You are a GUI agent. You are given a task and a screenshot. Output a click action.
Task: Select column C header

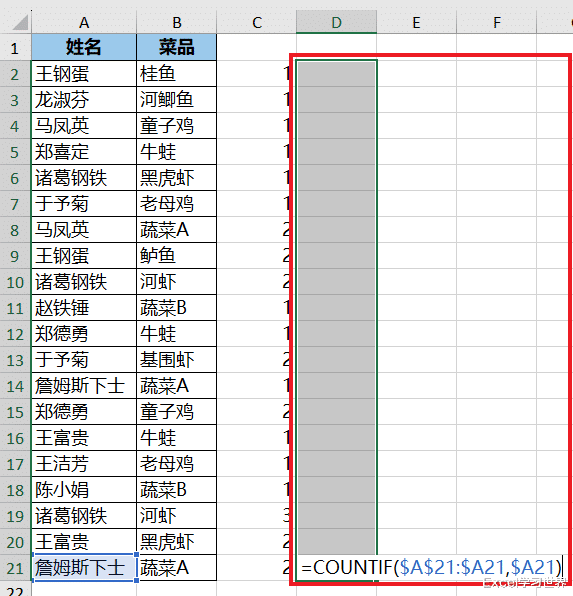(x=257, y=22)
